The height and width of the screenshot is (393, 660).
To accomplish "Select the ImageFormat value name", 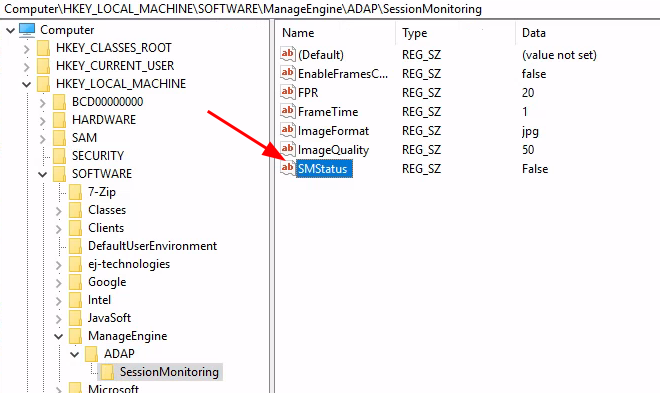I will click(x=333, y=131).
